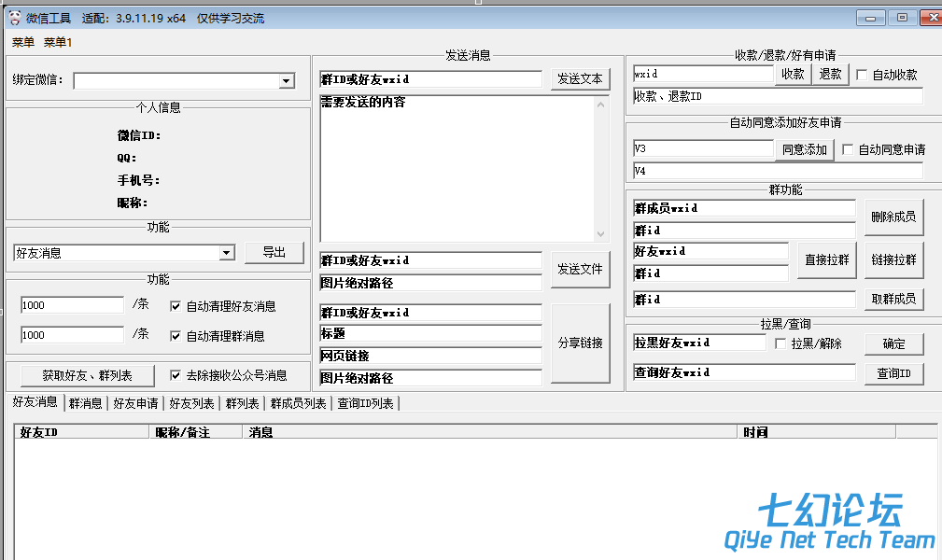The width and height of the screenshot is (942, 560).
Task: Click the 1000 field beside 自动清理群消息
Action: tap(72, 335)
